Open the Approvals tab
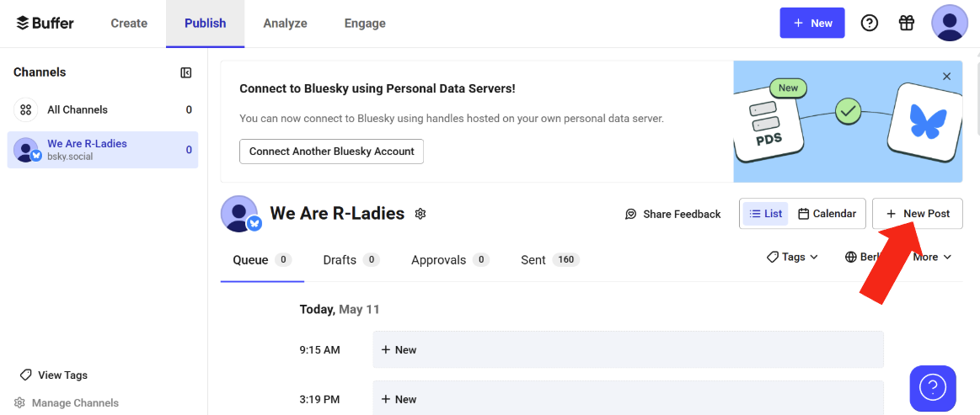The width and height of the screenshot is (980, 415). pos(450,260)
